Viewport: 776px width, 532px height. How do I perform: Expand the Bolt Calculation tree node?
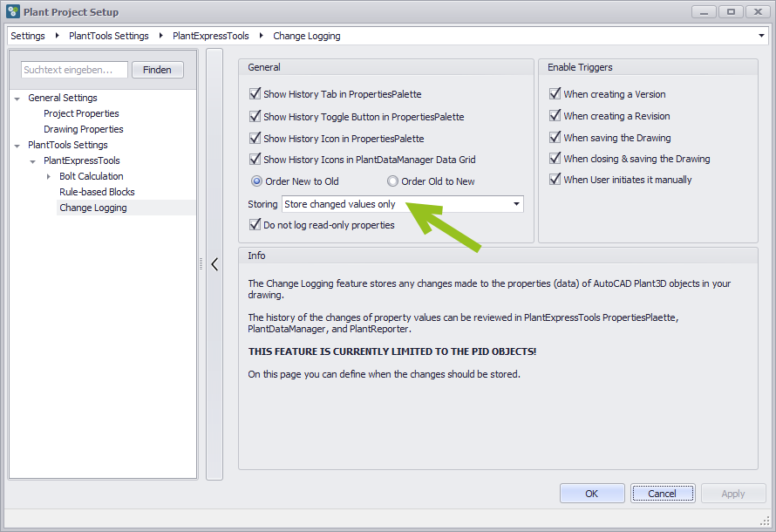coord(49,177)
